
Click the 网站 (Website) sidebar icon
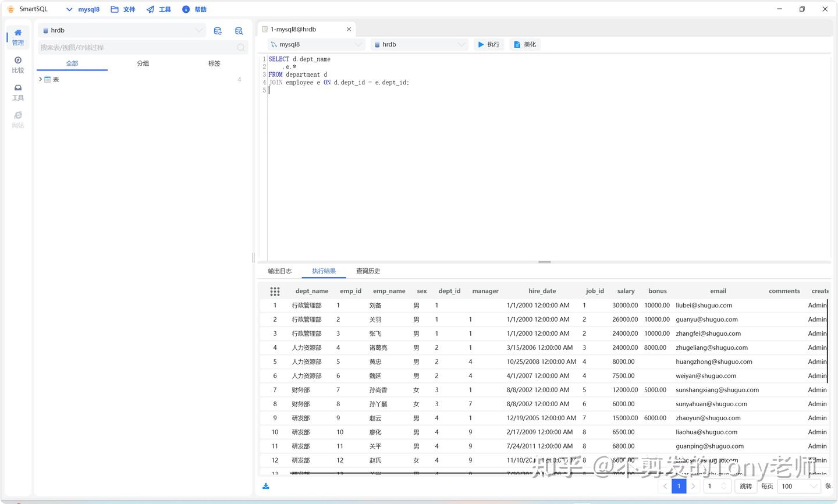pyautogui.click(x=18, y=119)
